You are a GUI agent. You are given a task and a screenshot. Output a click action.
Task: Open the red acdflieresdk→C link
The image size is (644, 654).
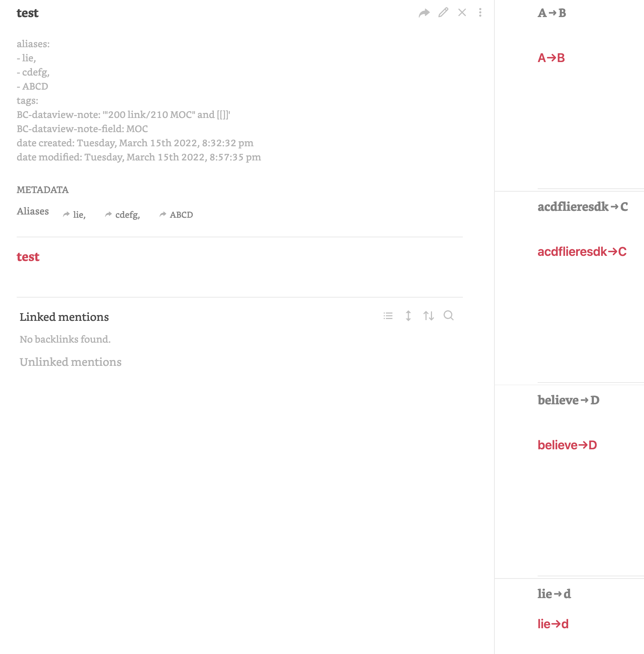click(x=582, y=252)
